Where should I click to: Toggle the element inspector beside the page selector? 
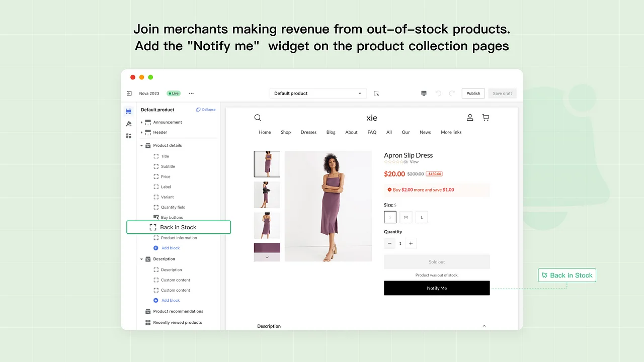pyautogui.click(x=376, y=93)
